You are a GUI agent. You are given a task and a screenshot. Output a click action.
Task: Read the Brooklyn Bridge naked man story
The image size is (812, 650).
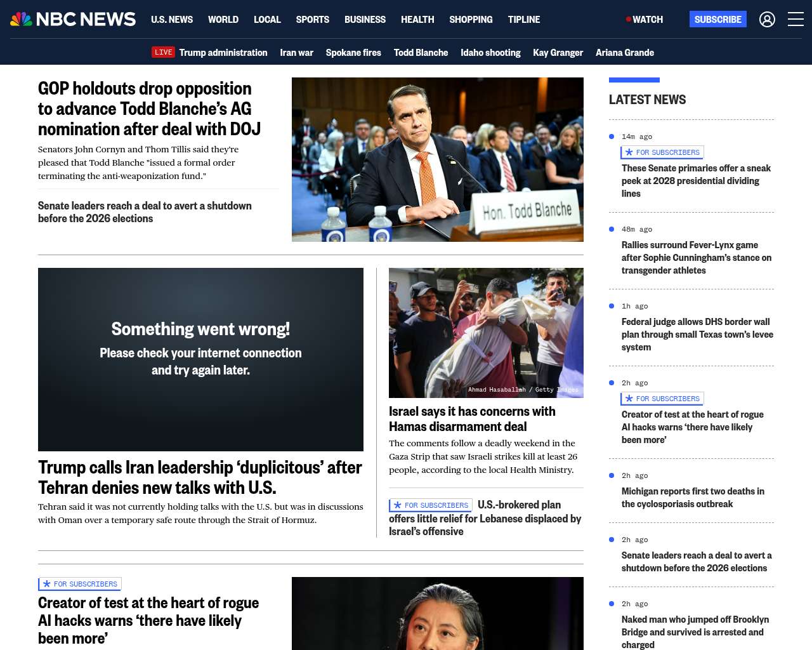695,632
